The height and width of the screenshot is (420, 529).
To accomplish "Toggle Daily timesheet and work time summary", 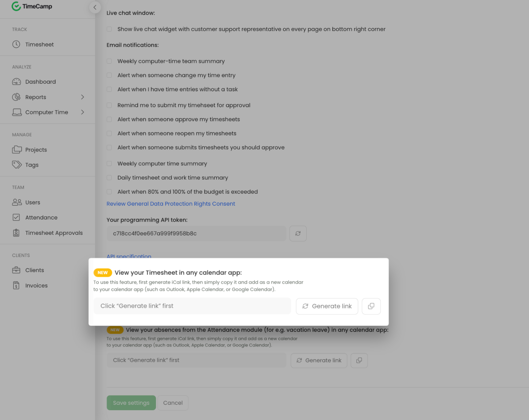I will click(109, 178).
